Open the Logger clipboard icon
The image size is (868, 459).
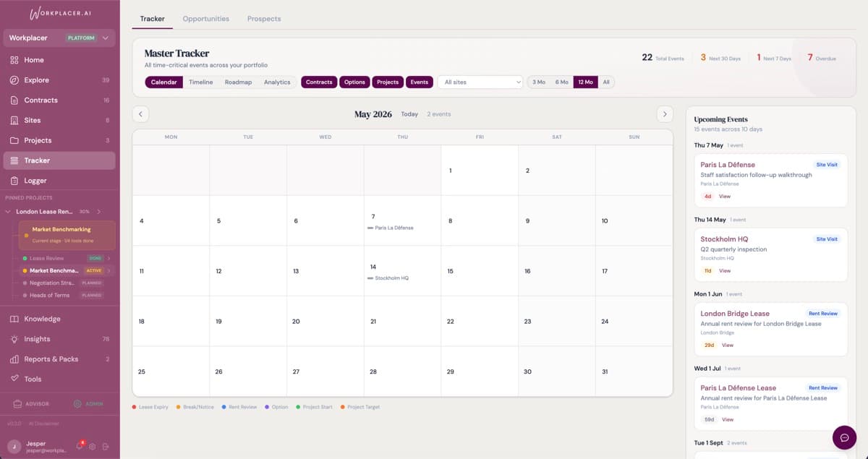click(14, 181)
